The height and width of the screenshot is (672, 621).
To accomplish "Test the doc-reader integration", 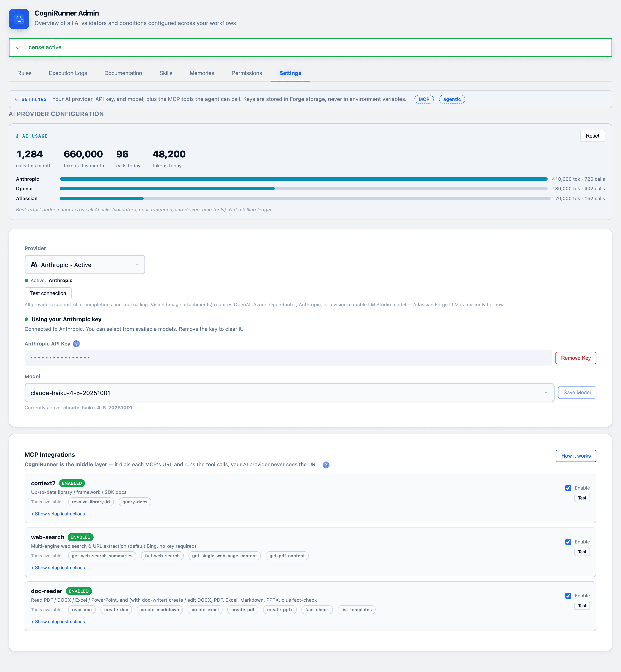I will (x=582, y=606).
